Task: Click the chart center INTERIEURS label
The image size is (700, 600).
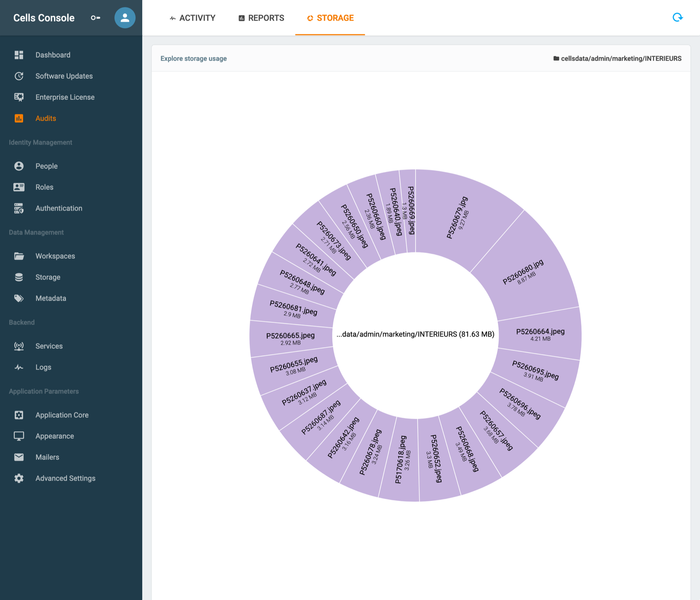Action: pos(415,334)
